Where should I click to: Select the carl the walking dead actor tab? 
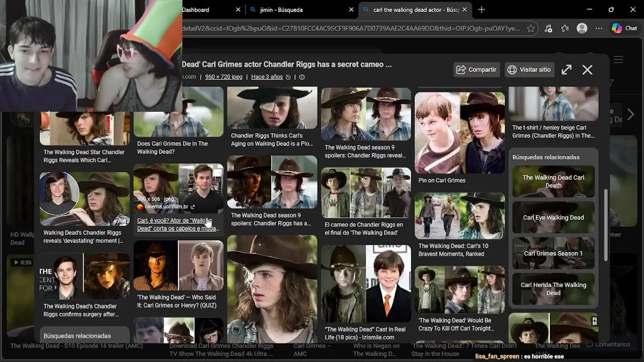(415, 10)
